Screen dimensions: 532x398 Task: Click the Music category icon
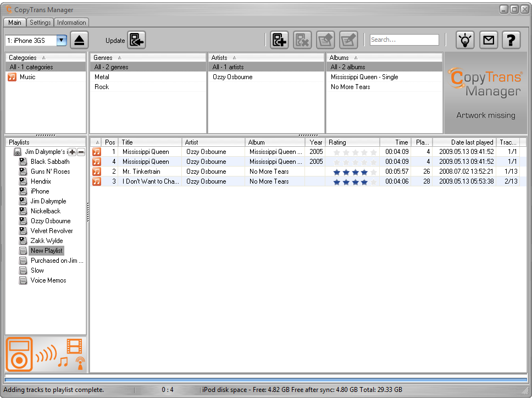pyautogui.click(x=12, y=77)
